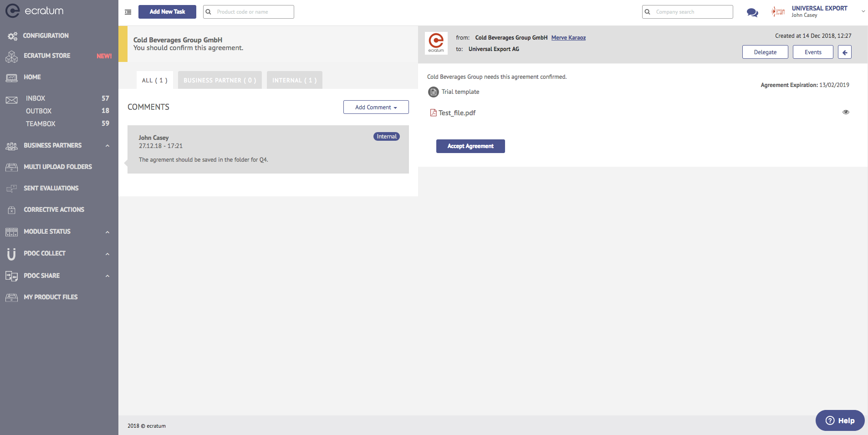The image size is (868, 435).
Task: Click the Module Status icon
Action: click(12, 232)
